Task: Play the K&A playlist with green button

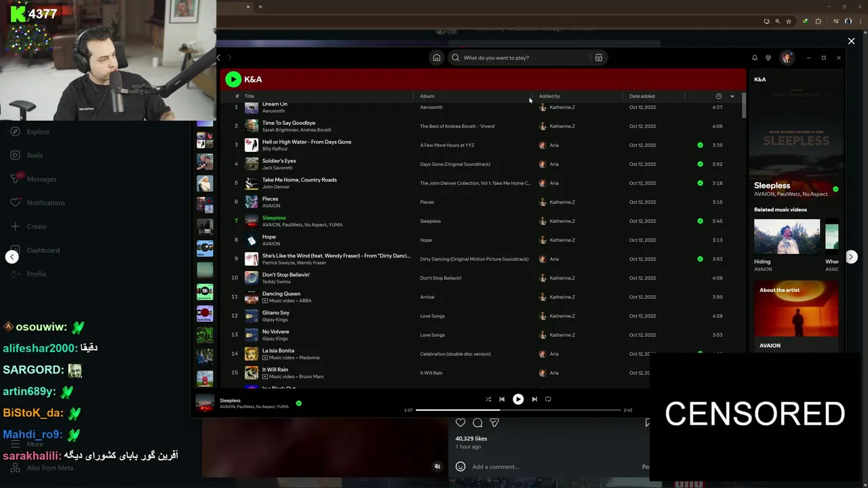Action: coord(233,79)
